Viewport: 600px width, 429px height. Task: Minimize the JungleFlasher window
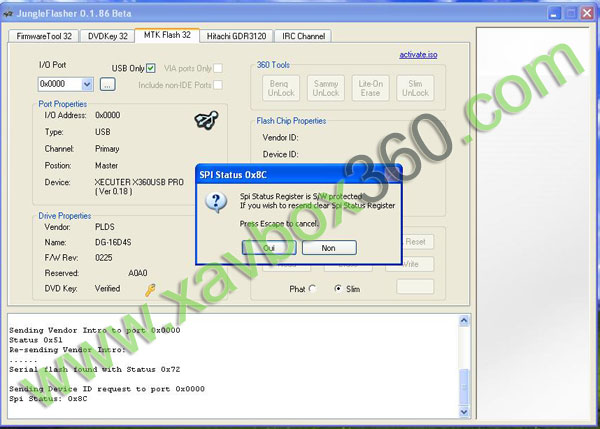pos(554,14)
